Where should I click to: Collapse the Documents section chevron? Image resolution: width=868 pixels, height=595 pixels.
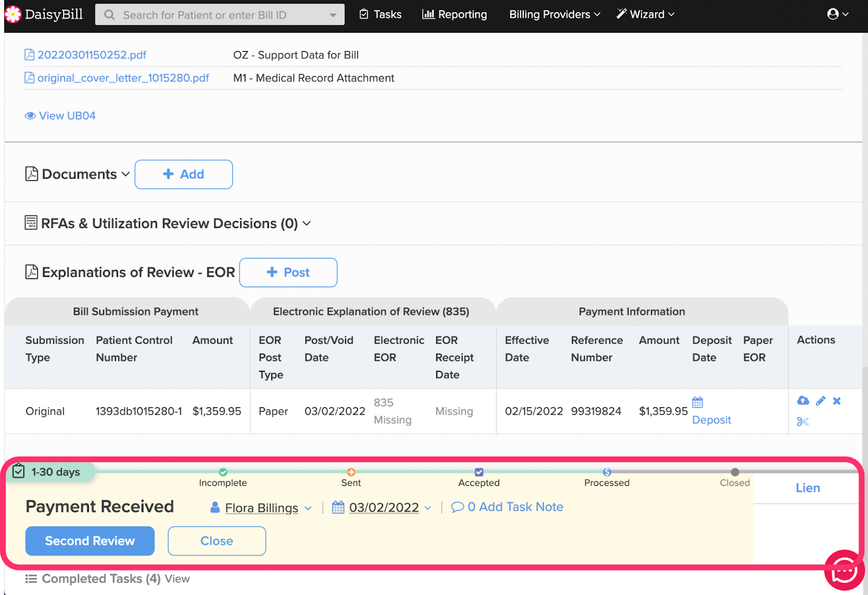tap(126, 174)
